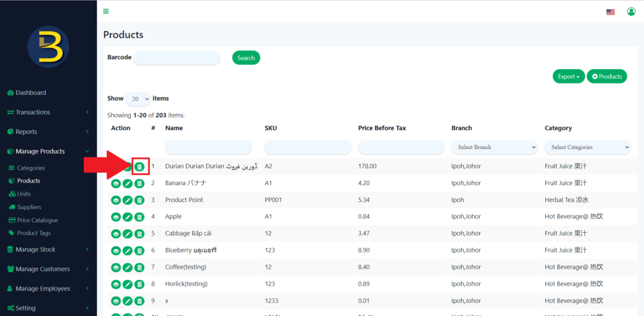Screen dimensions: 644x316
Task: Click the trash icon for Product Point
Action: pos(139,200)
